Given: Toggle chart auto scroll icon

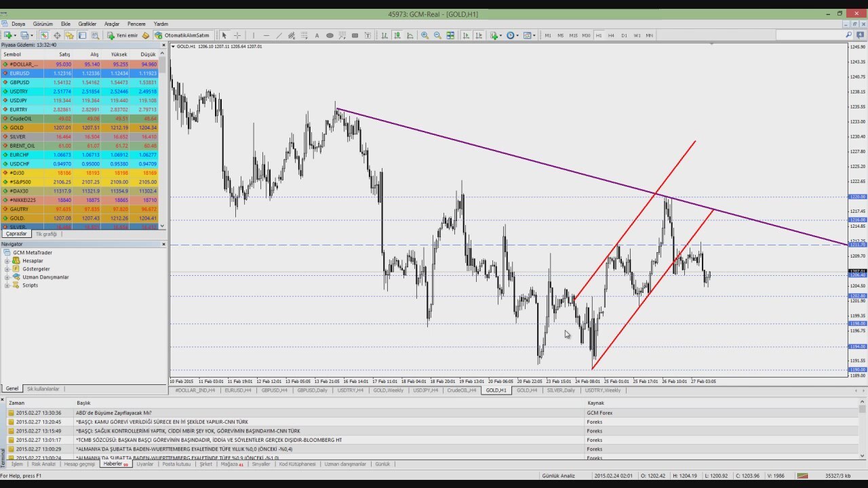Looking at the screenshot, I should 466,35.
